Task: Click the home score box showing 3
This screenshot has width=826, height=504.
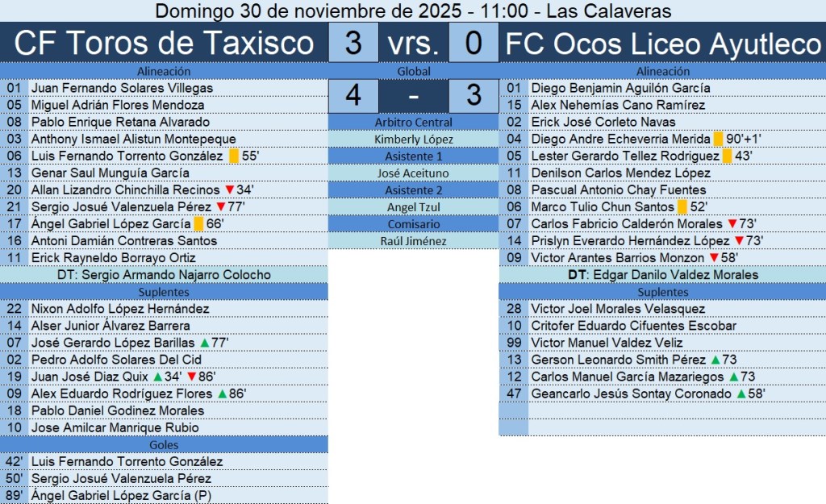Action: click(353, 44)
